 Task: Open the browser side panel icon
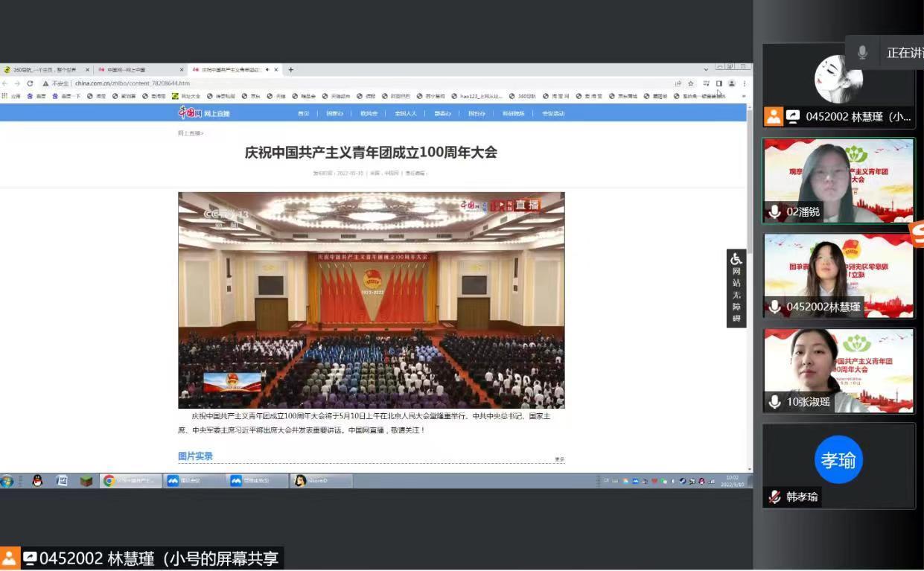(719, 83)
